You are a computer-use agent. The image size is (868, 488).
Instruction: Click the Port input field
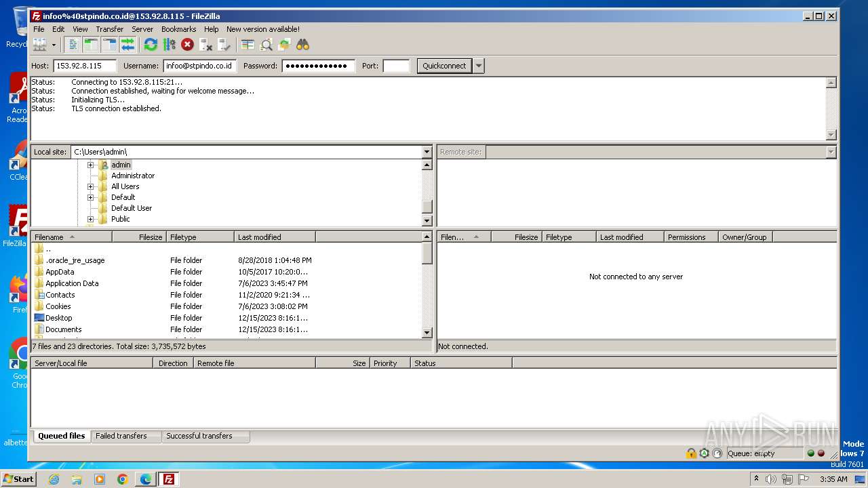[x=396, y=66]
